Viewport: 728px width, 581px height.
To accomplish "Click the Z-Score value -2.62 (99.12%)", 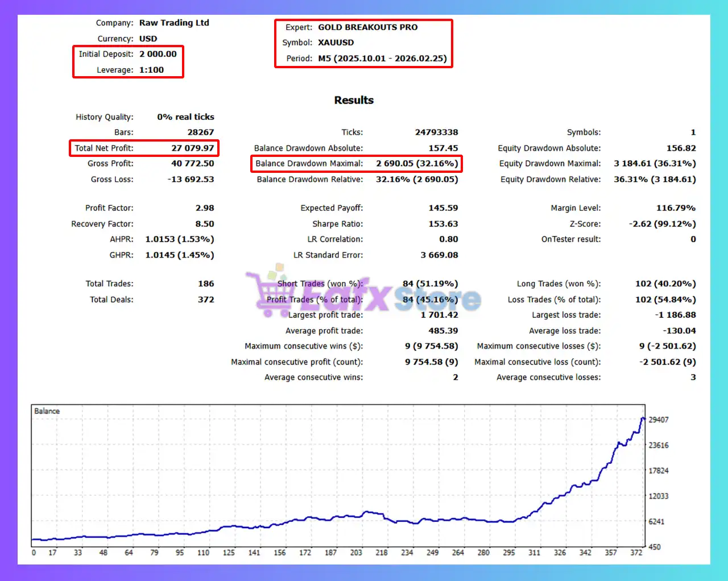I will tap(663, 224).
